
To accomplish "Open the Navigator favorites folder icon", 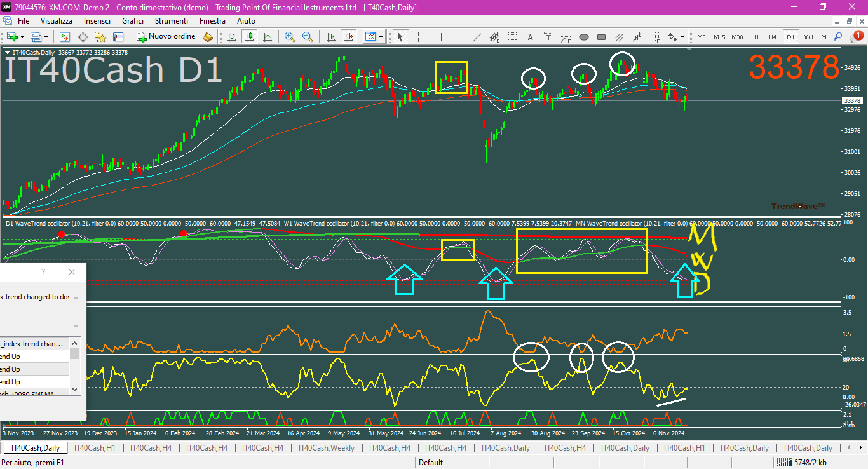I will pos(100,37).
